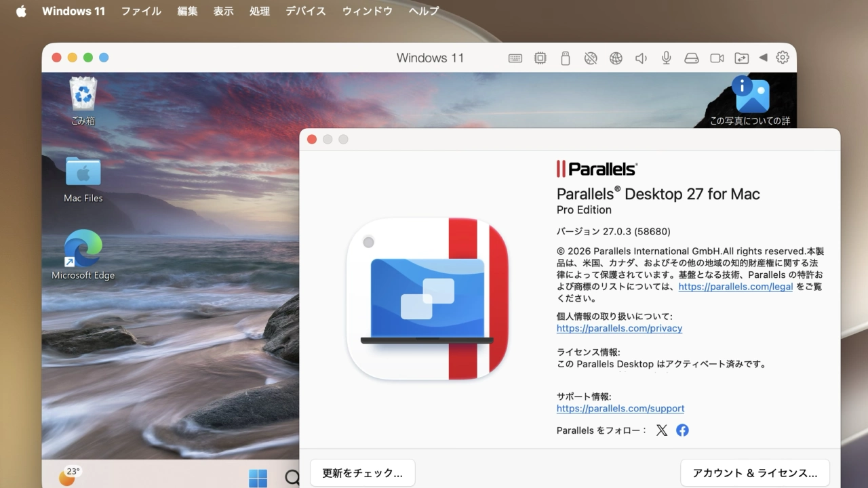Collapse the toolbar icons using the triangle arrow
Screen dimensions: 868x488
pyautogui.click(x=763, y=58)
